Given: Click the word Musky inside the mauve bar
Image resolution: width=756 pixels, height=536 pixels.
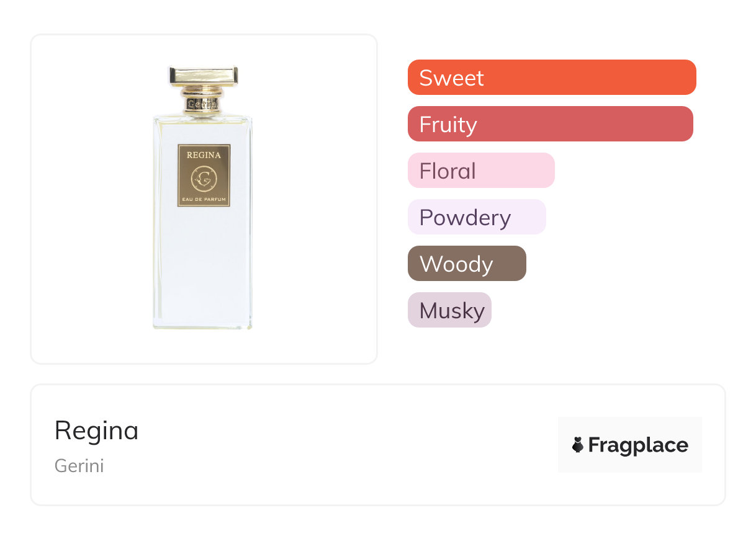Looking at the screenshot, I should [452, 311].
